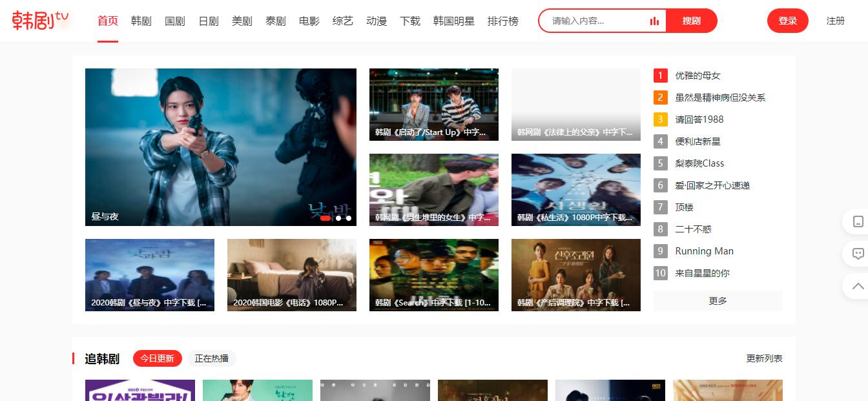Viewport: 868px width, 401px height.
Task: Open the 排行榜 menu item
Action: click(503, 21)
